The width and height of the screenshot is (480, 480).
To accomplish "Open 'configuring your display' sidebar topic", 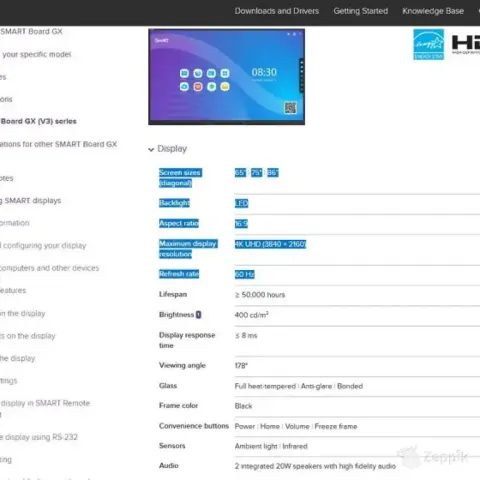I will [43, 246].
